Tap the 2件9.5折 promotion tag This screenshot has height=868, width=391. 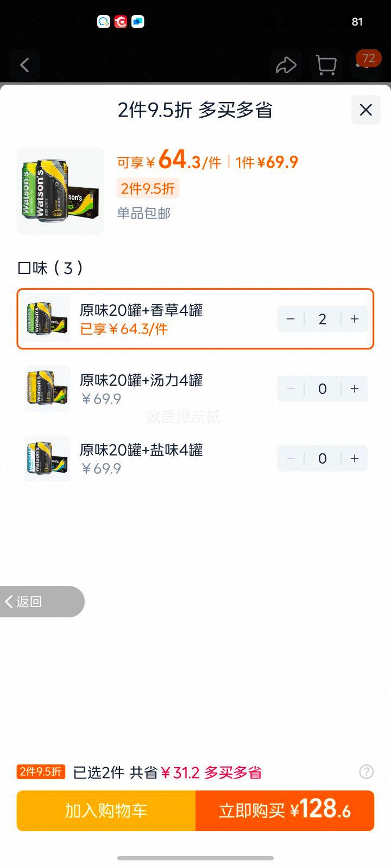[x=148, y=188]
